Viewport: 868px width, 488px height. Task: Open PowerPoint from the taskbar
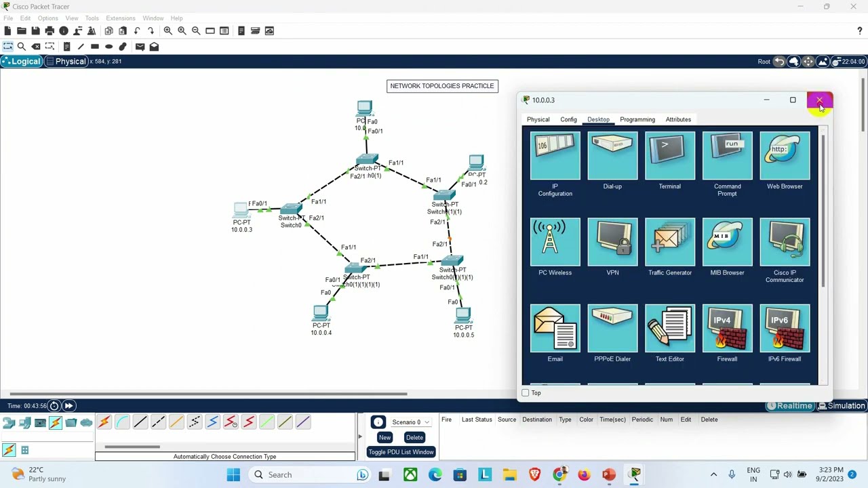tap(609, 474)
